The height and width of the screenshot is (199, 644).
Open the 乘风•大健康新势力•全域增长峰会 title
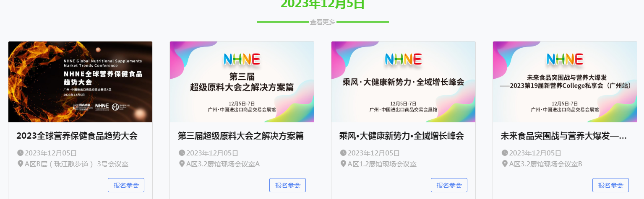[x=402, y=136]
